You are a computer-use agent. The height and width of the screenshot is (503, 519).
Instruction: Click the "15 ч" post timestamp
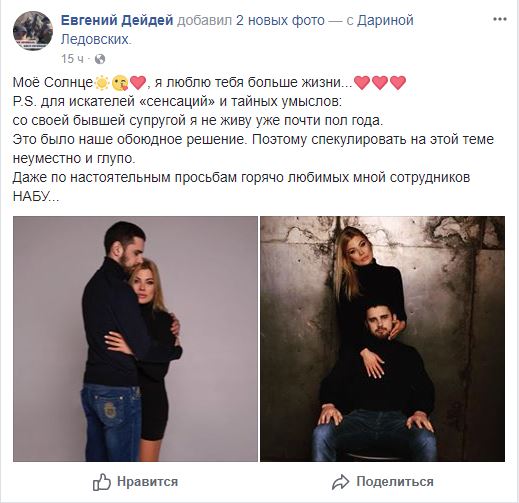(x=72, y=59)
